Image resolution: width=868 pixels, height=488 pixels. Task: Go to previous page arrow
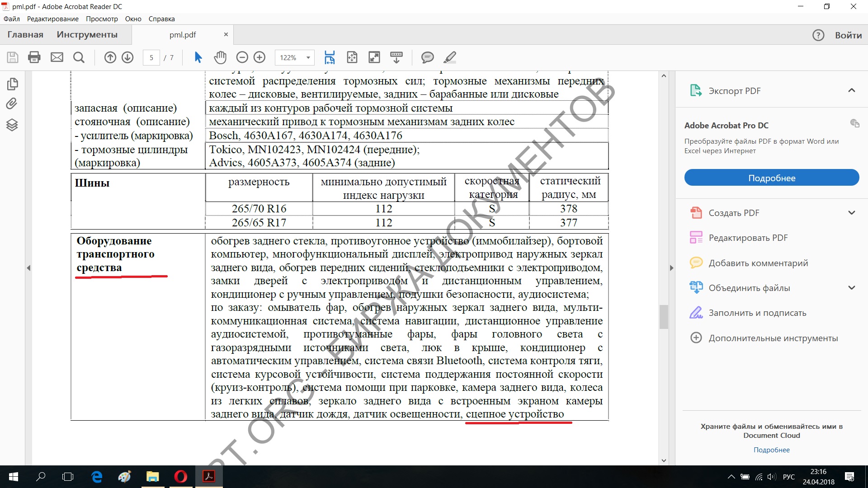click(110, 57)
